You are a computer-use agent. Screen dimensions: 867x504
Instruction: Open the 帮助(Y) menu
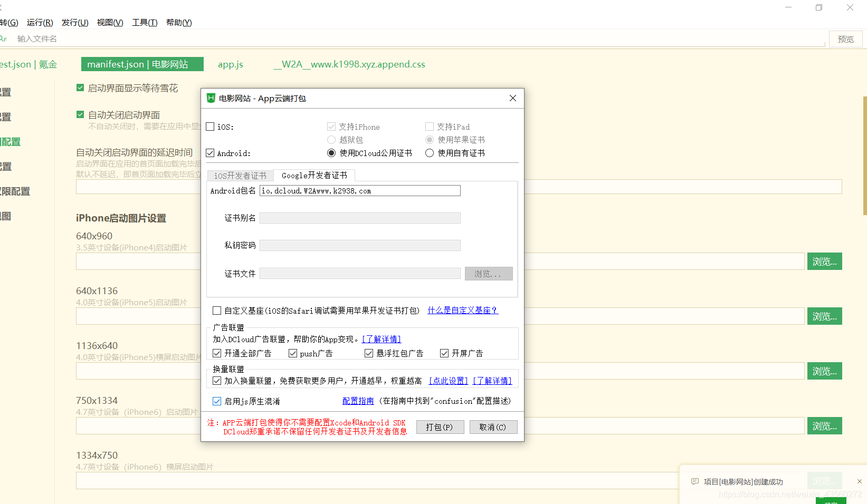pyautogui.click(x=179, y=22)
